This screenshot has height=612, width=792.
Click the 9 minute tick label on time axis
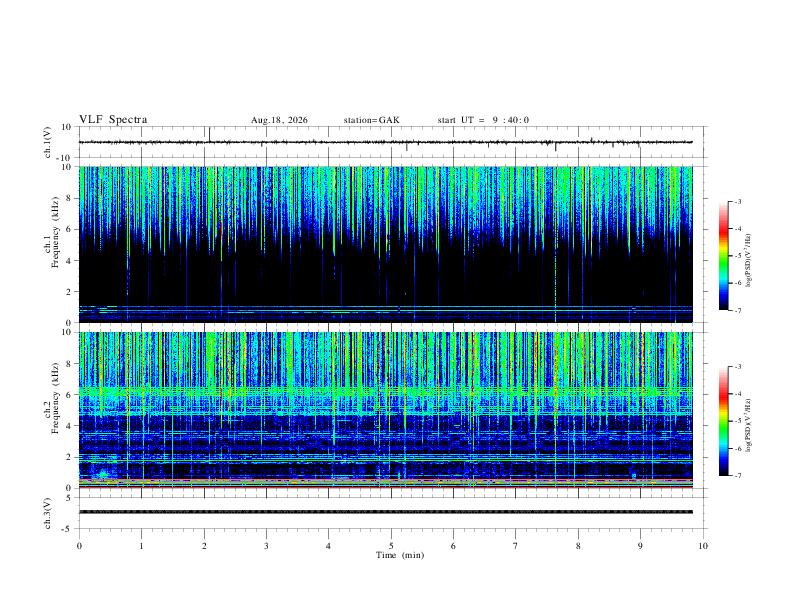click(x=640, y=546)
